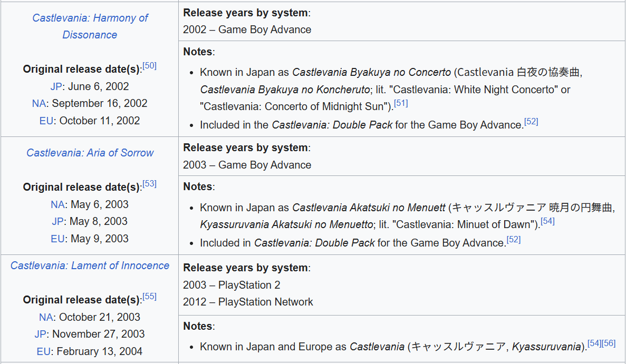Click "Castlevania Akatsuki no Menuett" italic text

coord(369,208)
